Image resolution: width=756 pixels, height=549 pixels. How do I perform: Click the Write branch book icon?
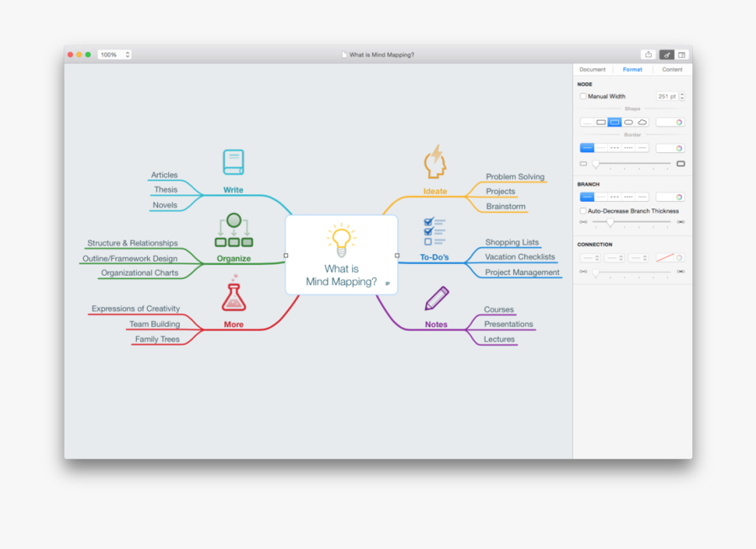point(233,161)
